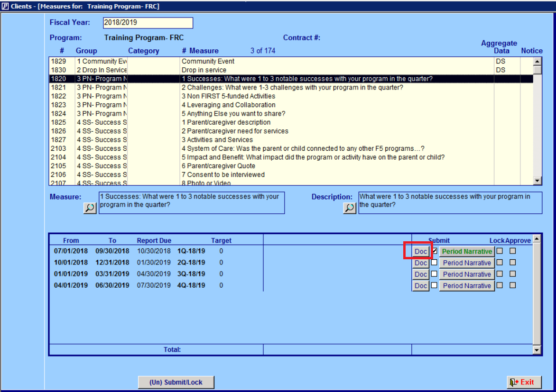Check Submit checkbox for 2Q-18/19 period
Viewport: 556px width, 392px height.
coord(434,263)
